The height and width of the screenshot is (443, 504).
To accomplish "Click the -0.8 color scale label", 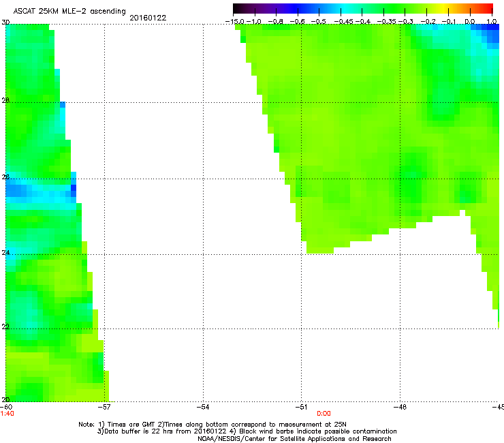I will point(276,22).
